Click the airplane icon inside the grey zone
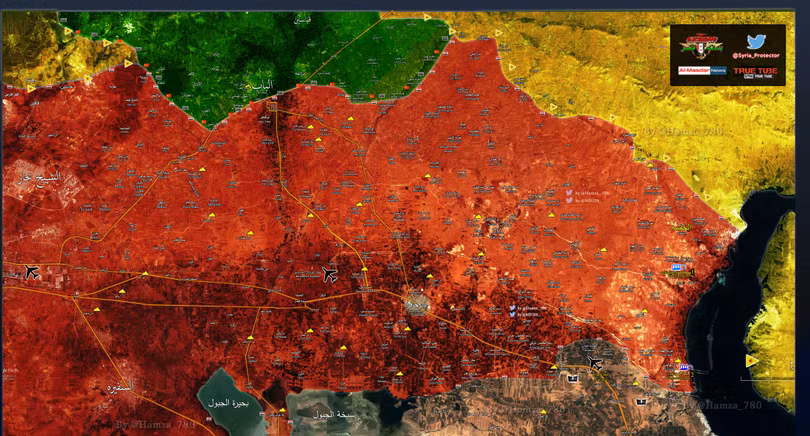 (x=595, y=363)
